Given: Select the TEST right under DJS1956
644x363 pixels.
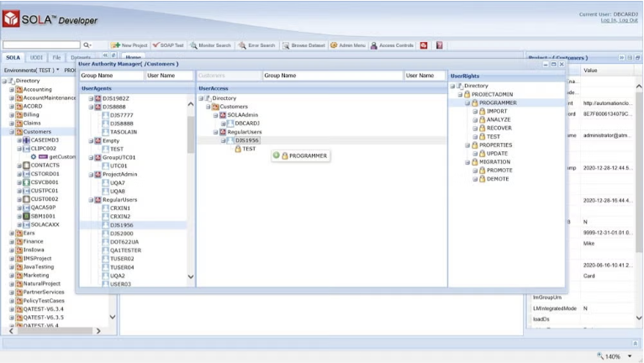Looking at the screenshot, I should coord(249,149).
